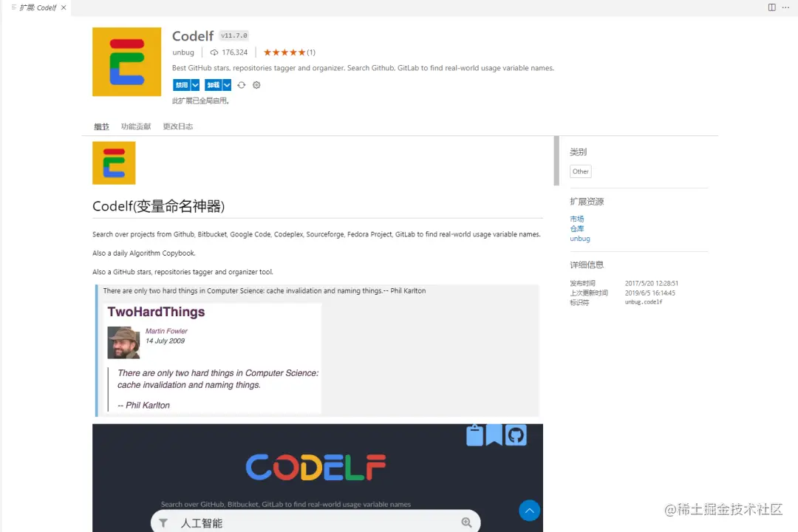Click the star rating next to Codelf
Image resolution: width=798 pixels, height=532 pixels.
click(x=284, y=52)
